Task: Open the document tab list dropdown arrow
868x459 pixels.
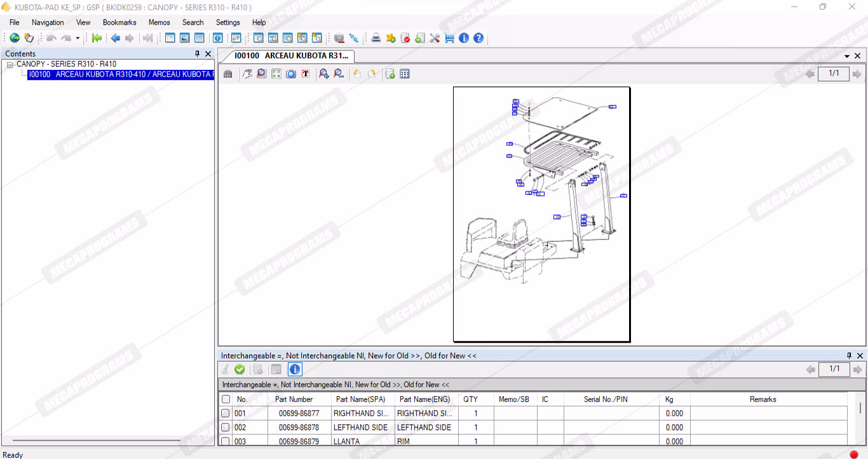Action: (x=847, y=56)
